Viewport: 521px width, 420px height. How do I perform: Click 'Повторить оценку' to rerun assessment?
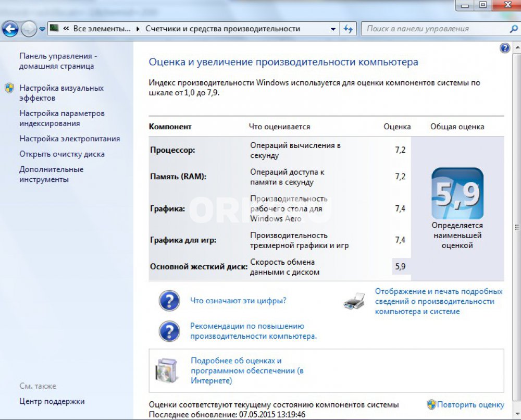(x=470, y=404)
